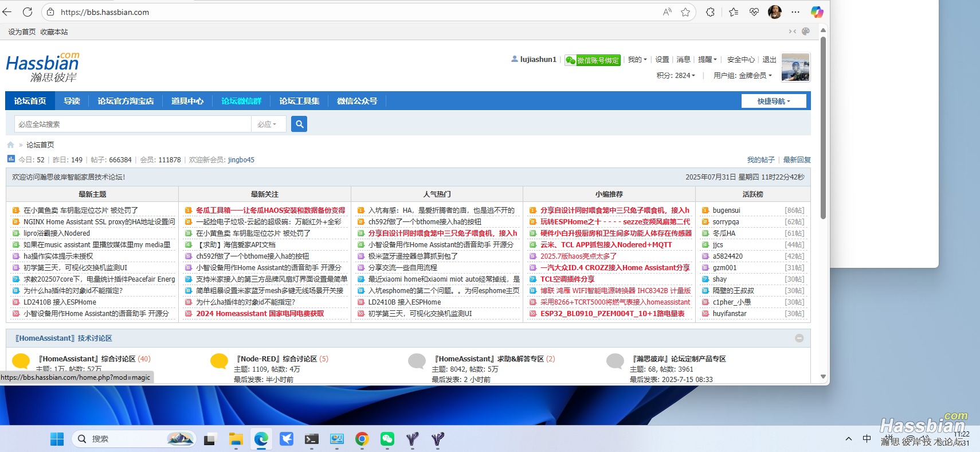Click HomeAssistant 综合讨论区 forum bubble icon

tap(21, 361)
